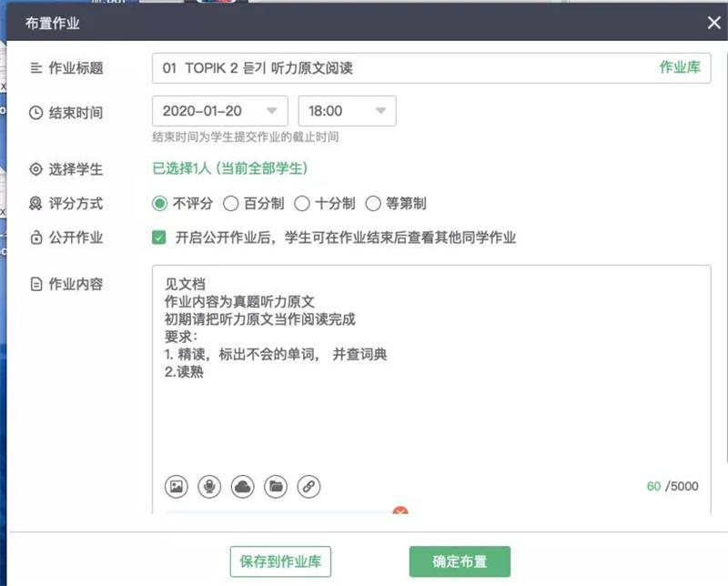Click the red remove attachment icon
This screenshot has height=586, width=728.
(399, 512)
